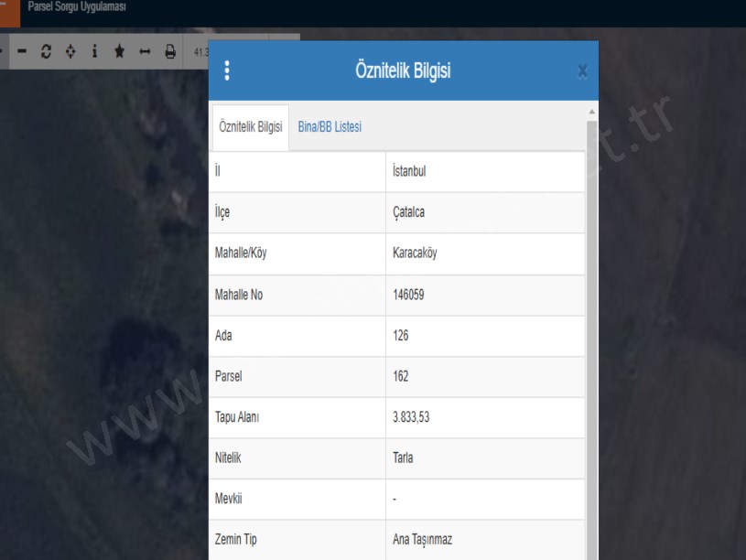Select the Mahalle No value 146059
Viewport: 746px width, 560px height.
click(408, 295)
